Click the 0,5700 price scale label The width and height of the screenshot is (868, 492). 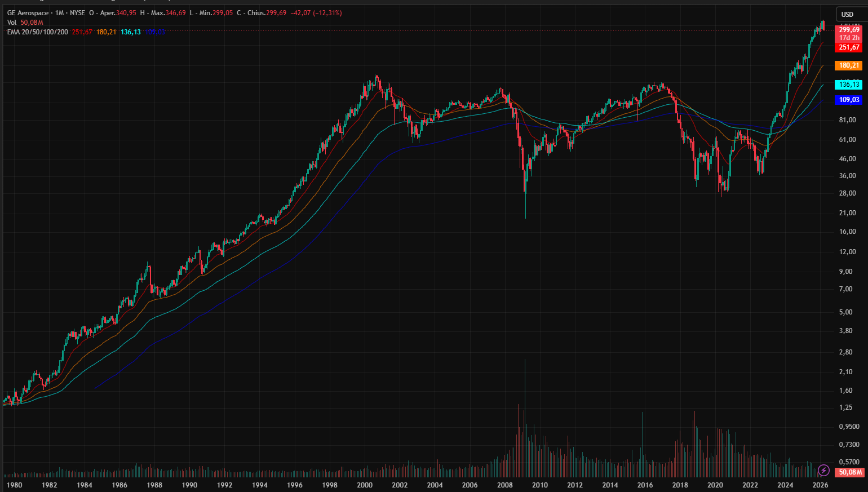tap(849, 463)
